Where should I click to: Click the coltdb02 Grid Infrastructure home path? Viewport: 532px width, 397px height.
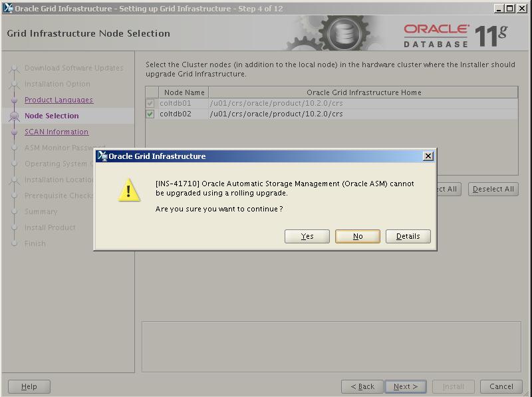276,114
